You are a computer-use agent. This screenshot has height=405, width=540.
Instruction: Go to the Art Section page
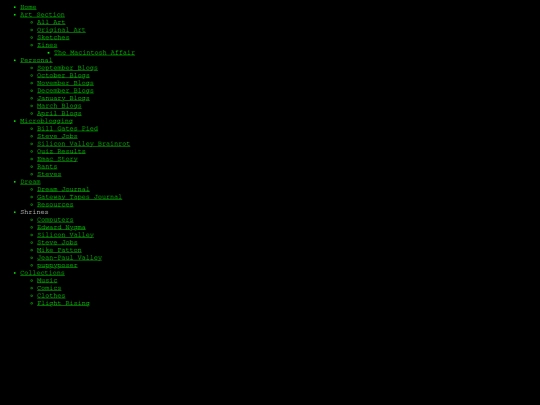coord(42,14)
